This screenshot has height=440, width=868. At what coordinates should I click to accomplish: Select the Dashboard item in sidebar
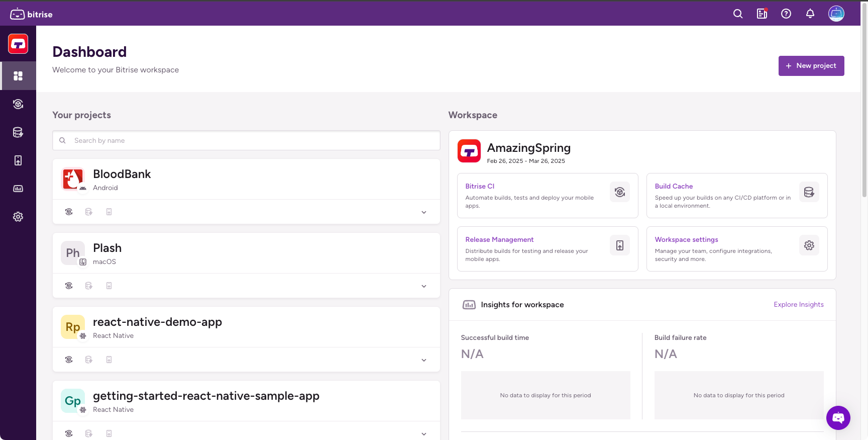18,76
